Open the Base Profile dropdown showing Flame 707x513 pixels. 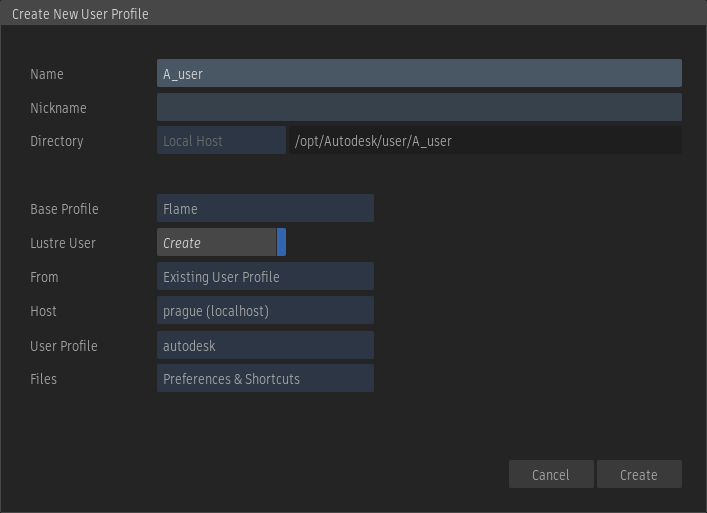point(265,209)
